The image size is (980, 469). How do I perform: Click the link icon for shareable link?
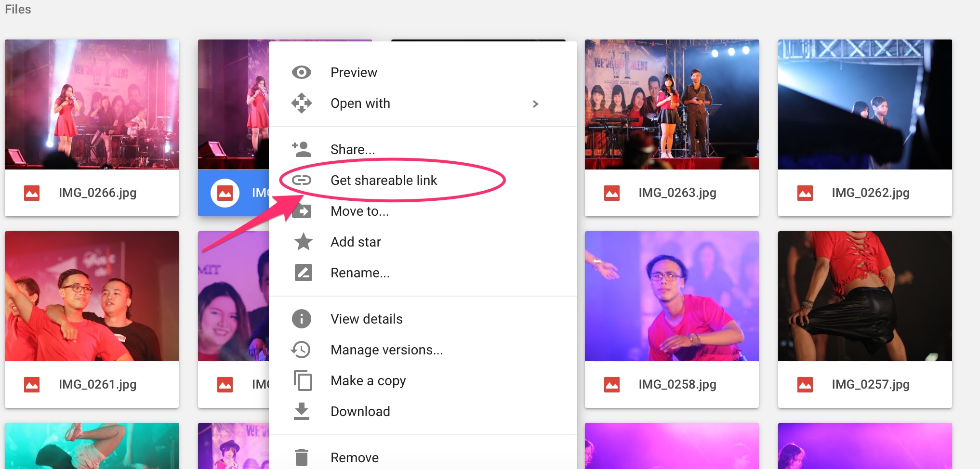click(x=302, y=181)
